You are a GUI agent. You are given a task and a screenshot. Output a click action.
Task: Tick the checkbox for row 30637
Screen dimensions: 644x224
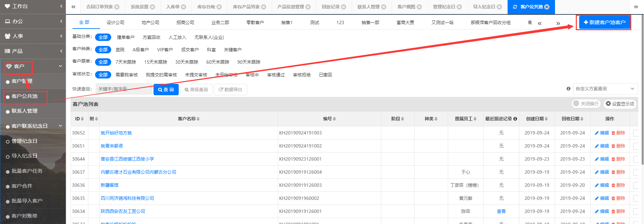tap(636, 172)
